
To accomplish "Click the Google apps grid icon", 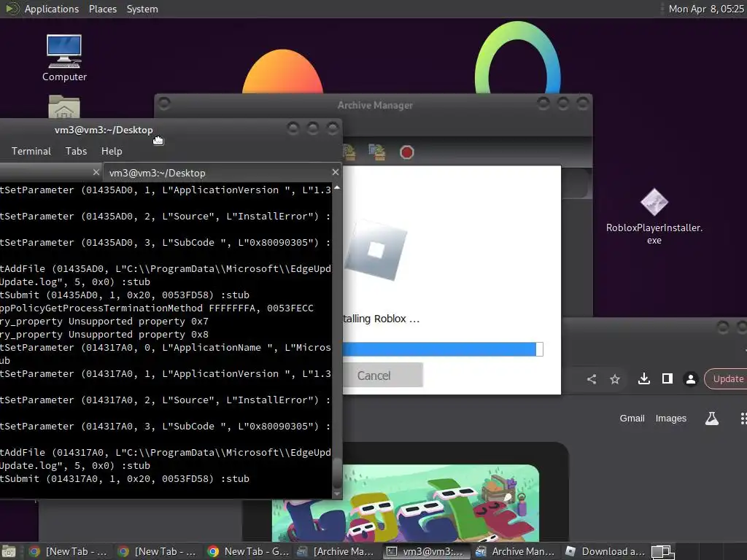I will (x=743, y=419).
